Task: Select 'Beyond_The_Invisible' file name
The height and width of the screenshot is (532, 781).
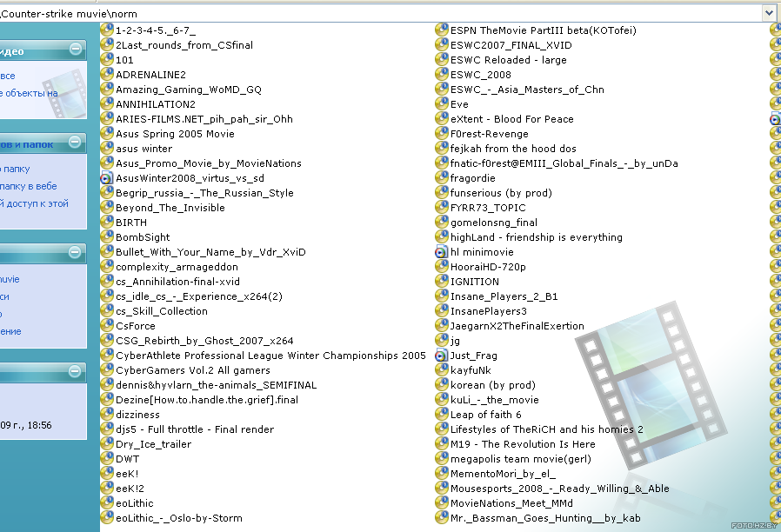Action: [170, 208]
